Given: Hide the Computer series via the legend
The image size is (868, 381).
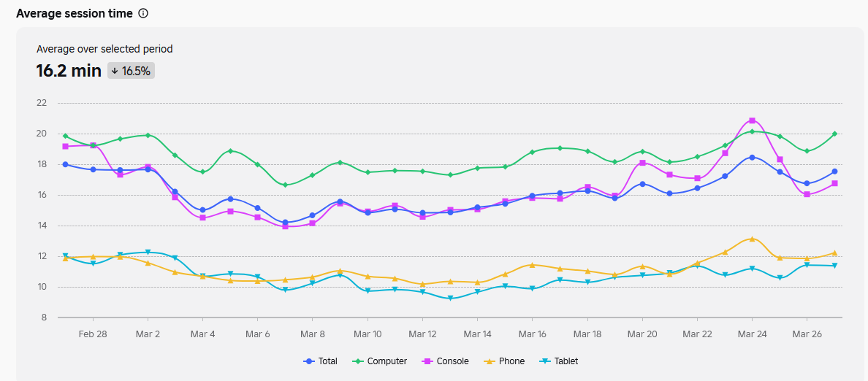Looking at the screenshot, I should [x=379, y=361].
